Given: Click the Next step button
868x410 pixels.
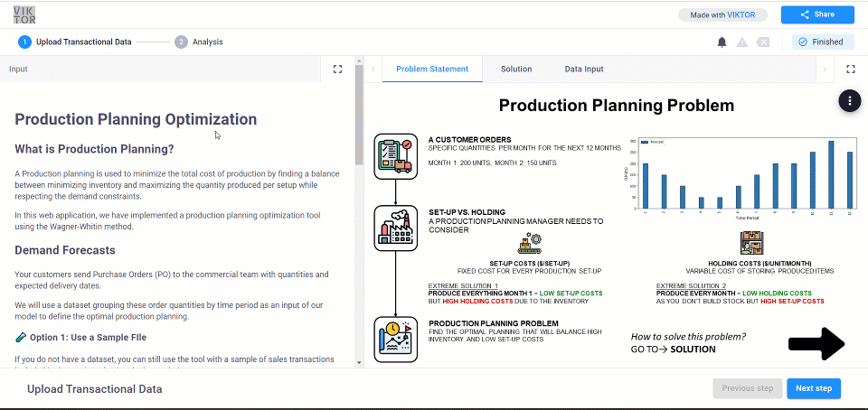Looking at the screenshot, I should [x=814, y=388].
